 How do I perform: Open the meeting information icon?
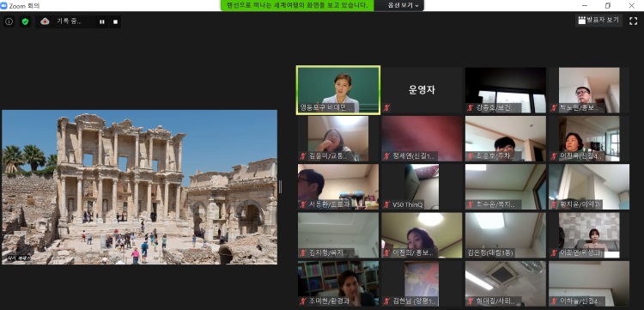[x=9, y=21]
